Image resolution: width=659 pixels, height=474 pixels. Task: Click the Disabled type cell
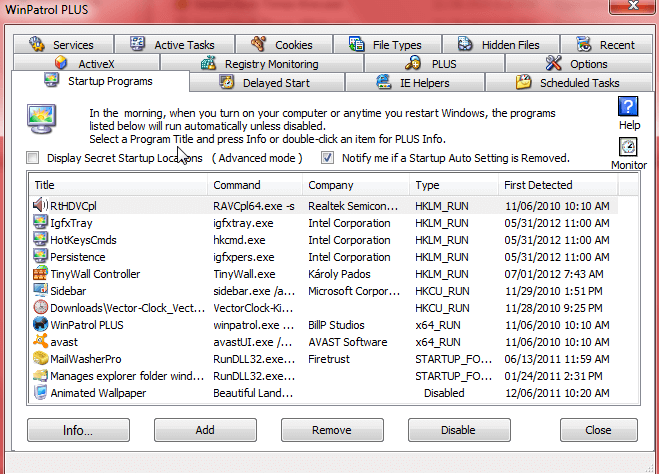[x=444, y=393]
